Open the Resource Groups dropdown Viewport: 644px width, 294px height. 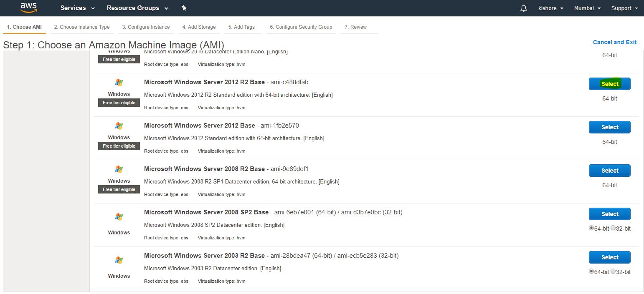coord(137,8)
